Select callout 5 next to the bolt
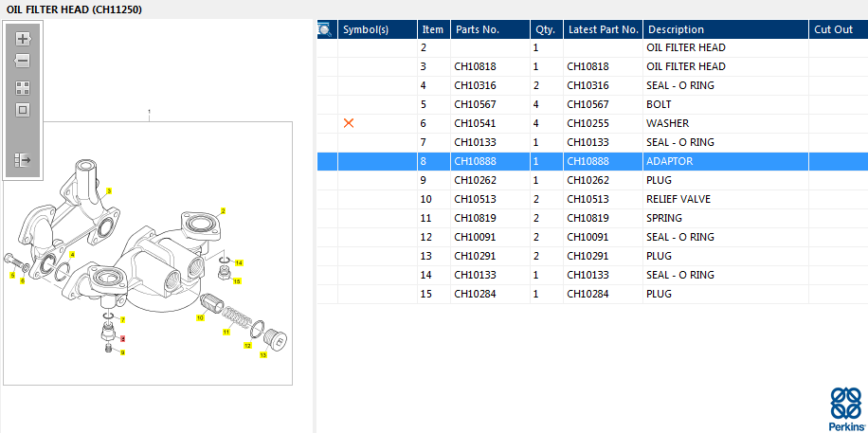 (x=12, y=275)
